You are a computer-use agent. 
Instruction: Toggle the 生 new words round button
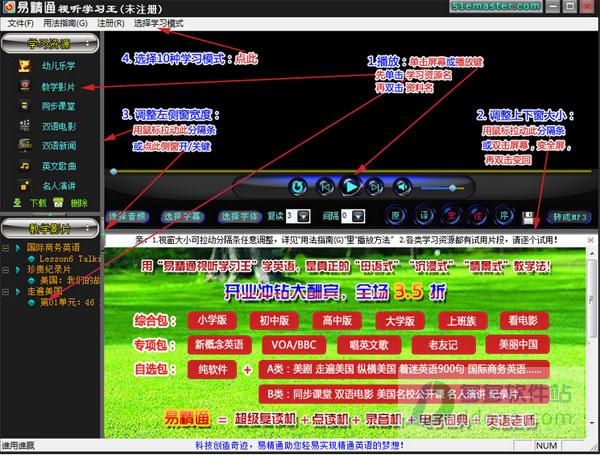451,216
